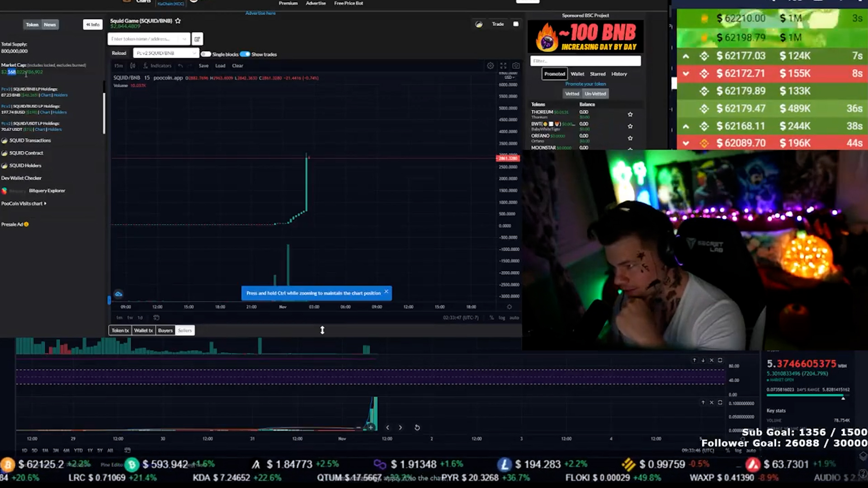868x488 pixels.
Task: Star the ORFANO token
Action: click(x=630, y=138)
